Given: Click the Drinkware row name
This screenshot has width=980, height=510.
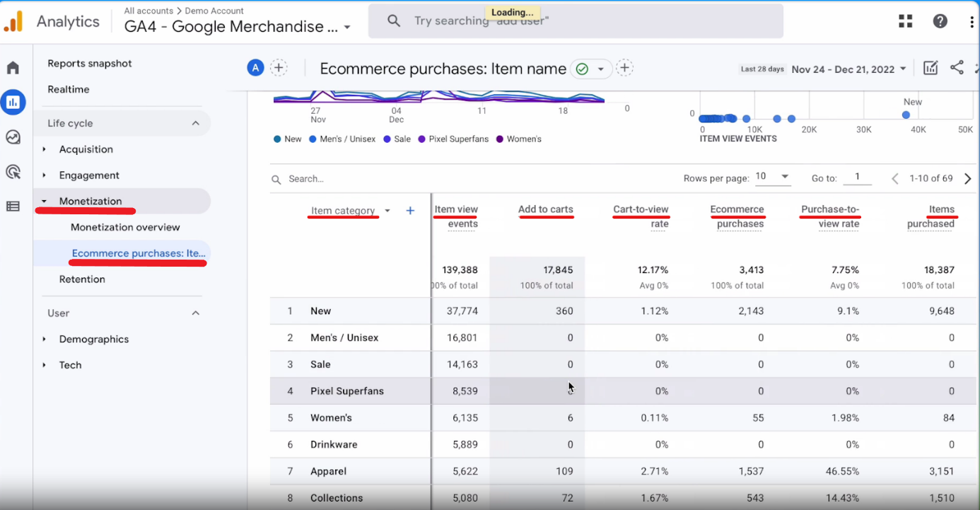Looking at the screenshot, I should point(334,445).
